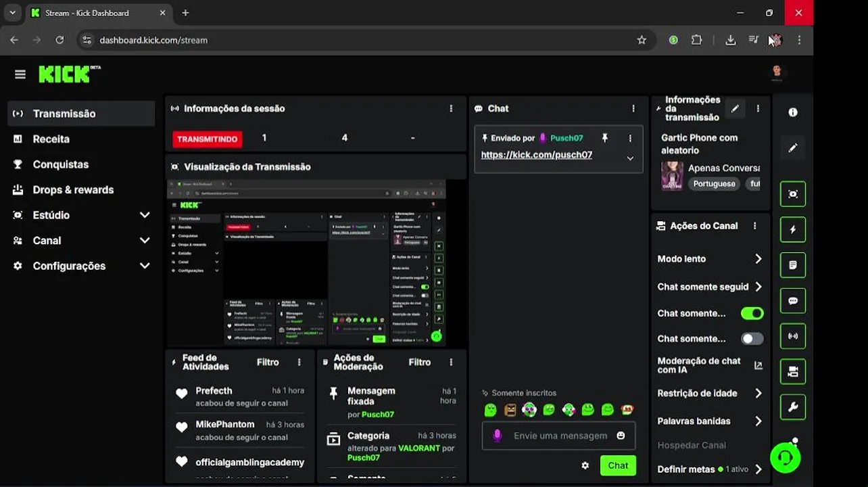Screen dimensions: 868x487
Task: Open the Feed de Atividades three-dot menu
Action: [x=299, y=363]
